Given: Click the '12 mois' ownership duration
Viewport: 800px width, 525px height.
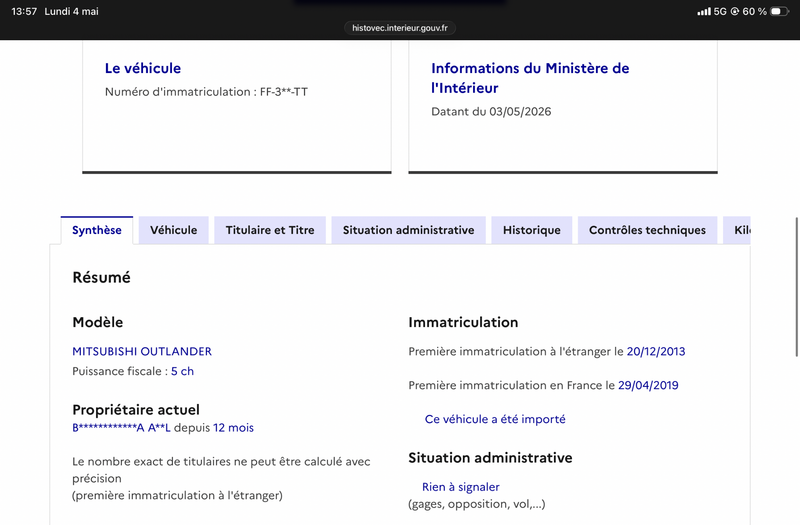Looking at the screenshot, I should point(233,428).
